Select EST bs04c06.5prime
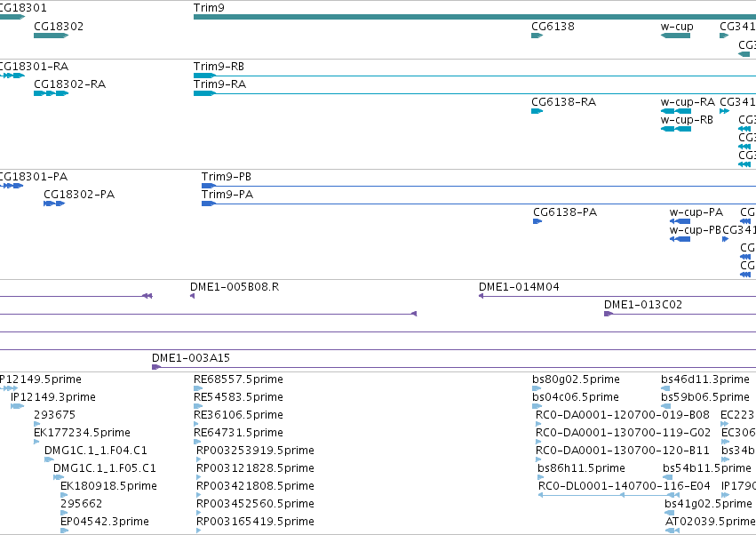 tap(575, 397)
